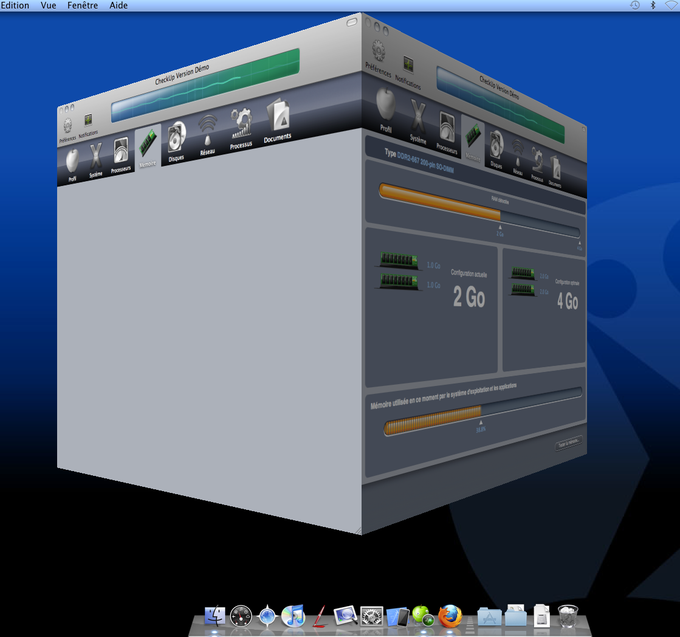
Task: Open the iPhone blueprint app in the Dock
Action: 397,617
